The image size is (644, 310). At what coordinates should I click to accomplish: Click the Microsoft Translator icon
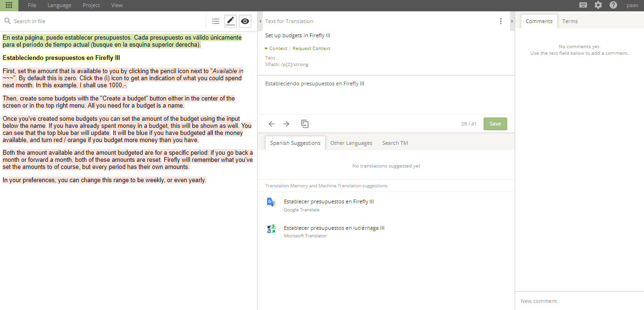pos(271,229)
